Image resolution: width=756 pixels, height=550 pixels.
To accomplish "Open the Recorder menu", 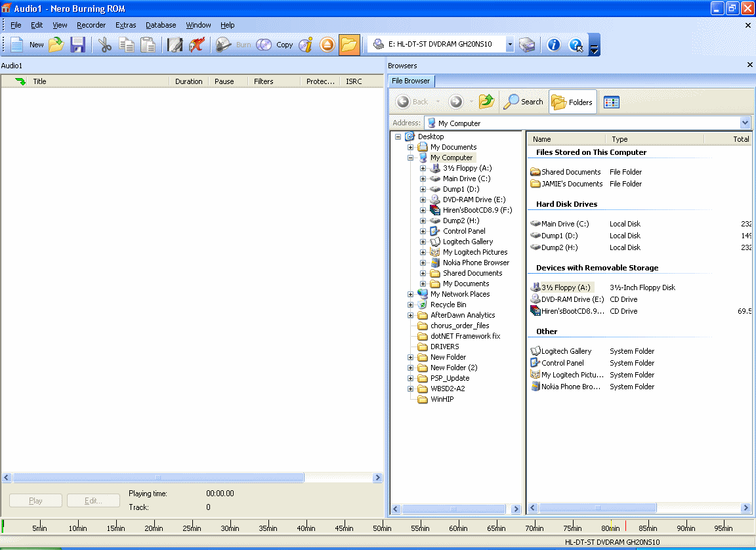I will (x=91, y=25).
